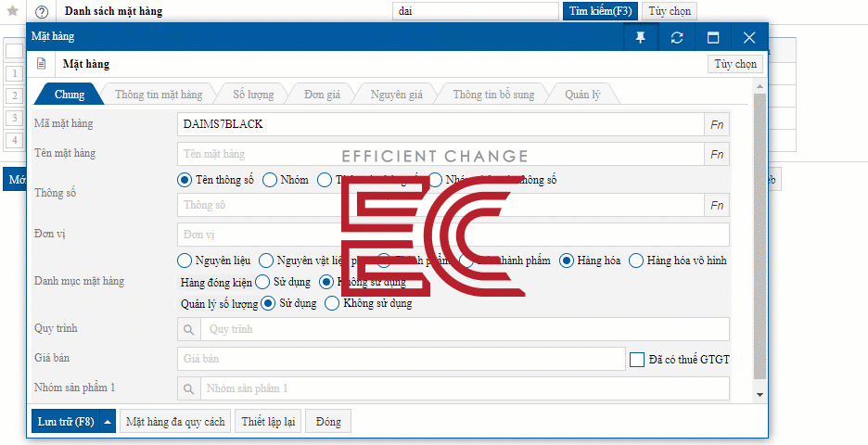Click the favorite star icon
This screenshot has height=445, width=868.
pos(12,11)
